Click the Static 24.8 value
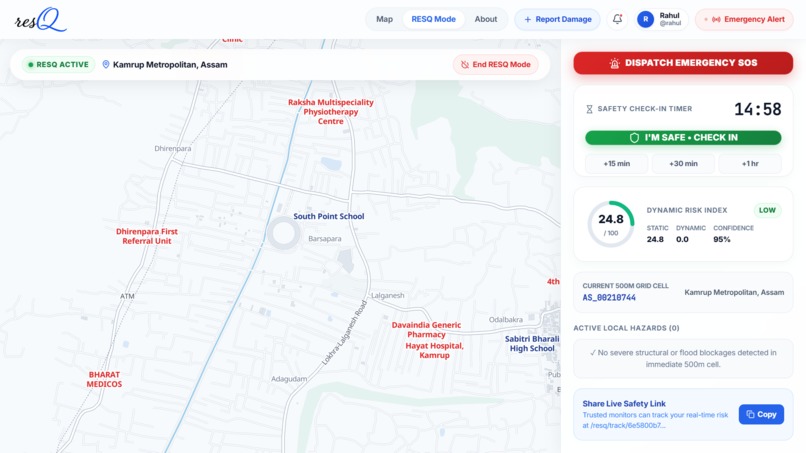 (x=655, y=240)
